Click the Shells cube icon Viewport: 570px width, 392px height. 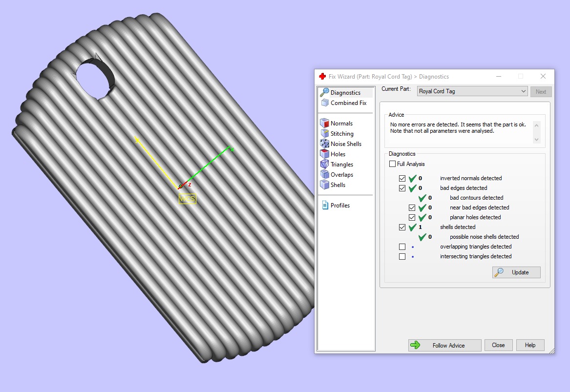[324, 185]
